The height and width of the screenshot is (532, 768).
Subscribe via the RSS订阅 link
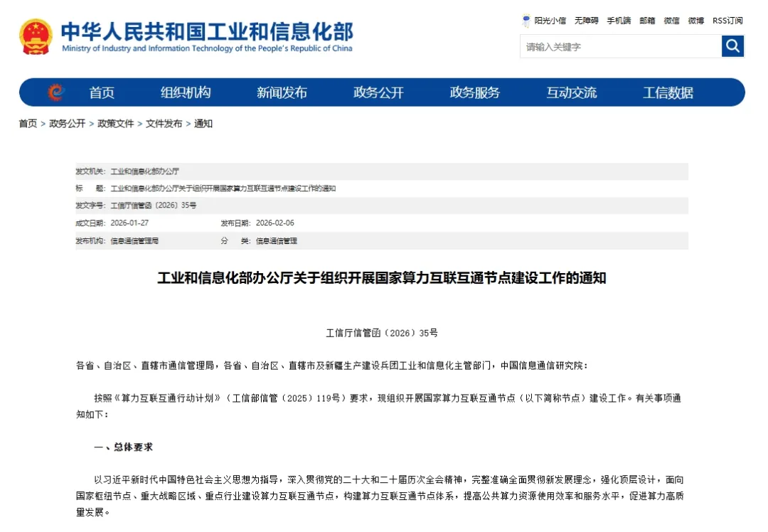pos(727,21)
